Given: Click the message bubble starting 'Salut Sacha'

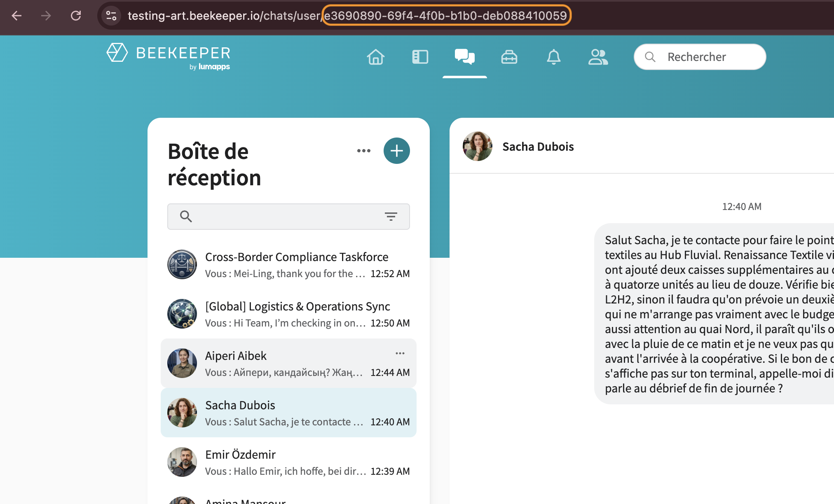Looking at the screenshot, I should [x=715, y=314].
